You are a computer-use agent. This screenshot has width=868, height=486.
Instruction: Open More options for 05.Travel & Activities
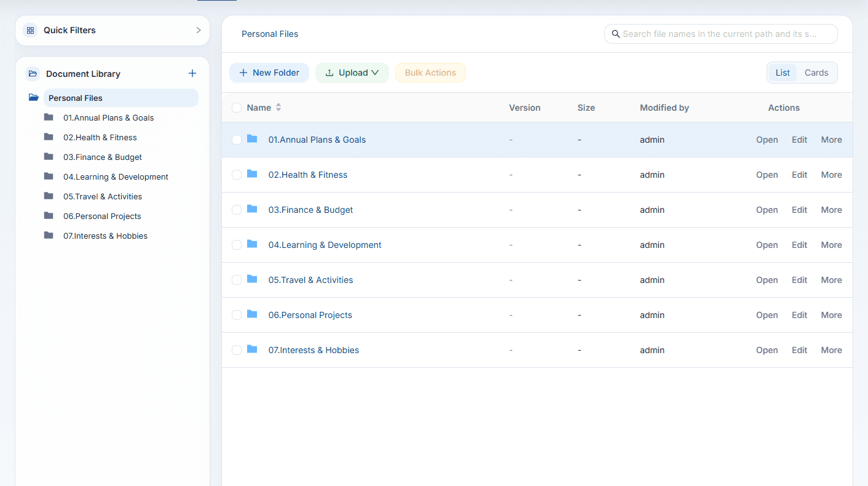click(831, 280)
